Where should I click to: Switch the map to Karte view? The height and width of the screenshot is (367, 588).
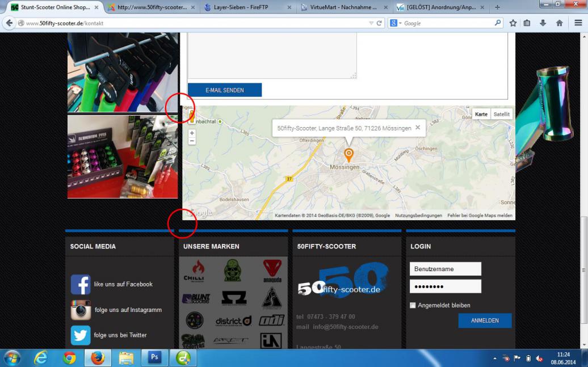point(481,114)
